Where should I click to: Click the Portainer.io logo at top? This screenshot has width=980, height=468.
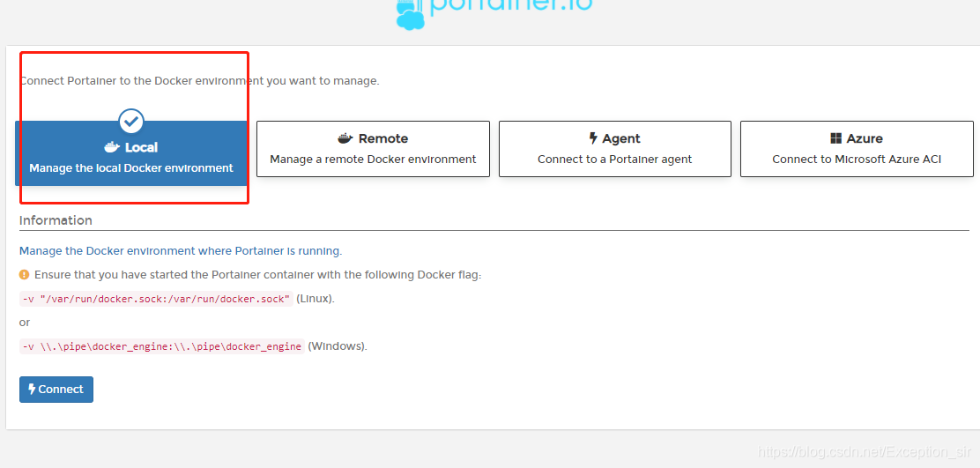point(494,14)
